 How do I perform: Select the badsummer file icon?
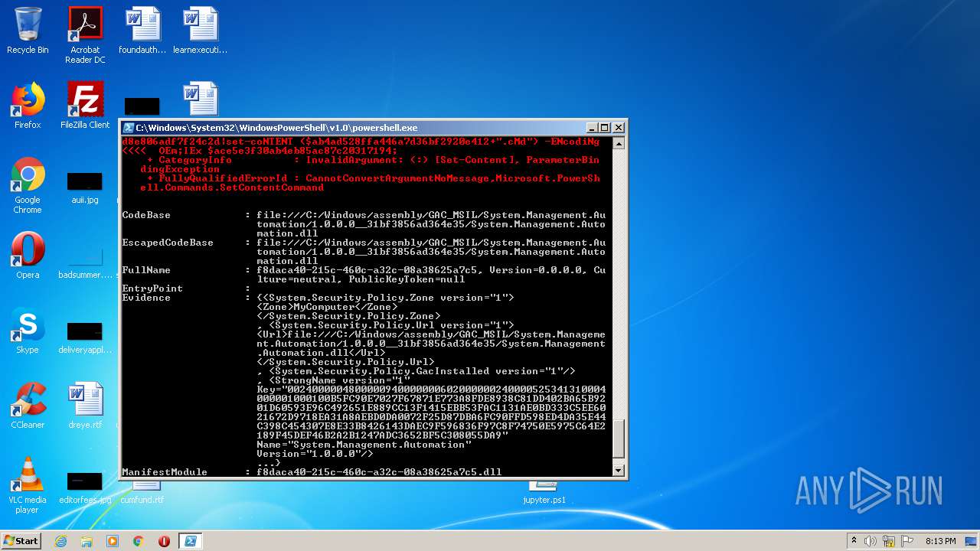point(85,262)
